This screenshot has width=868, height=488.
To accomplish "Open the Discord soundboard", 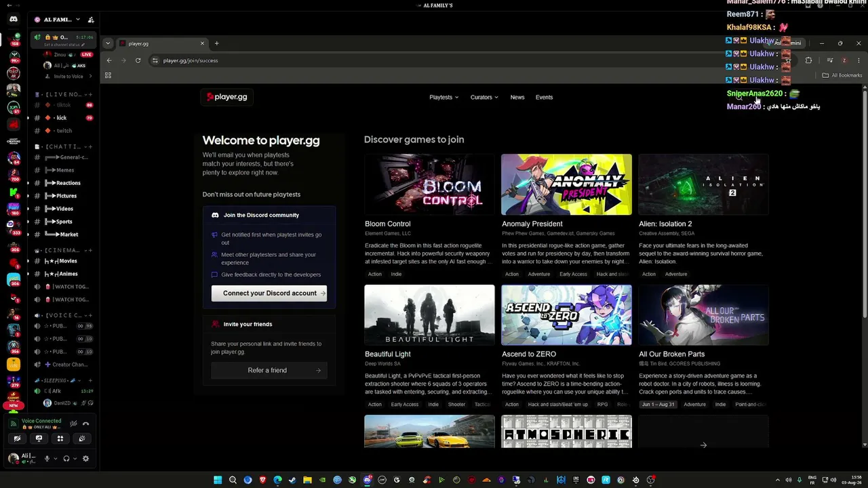I will point(82,439).
